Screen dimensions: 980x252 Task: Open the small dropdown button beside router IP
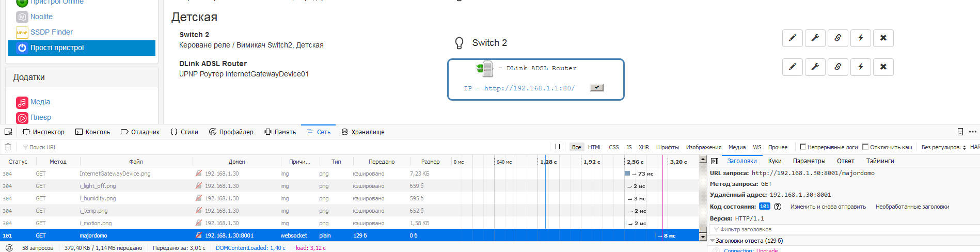tap(596, 88)
